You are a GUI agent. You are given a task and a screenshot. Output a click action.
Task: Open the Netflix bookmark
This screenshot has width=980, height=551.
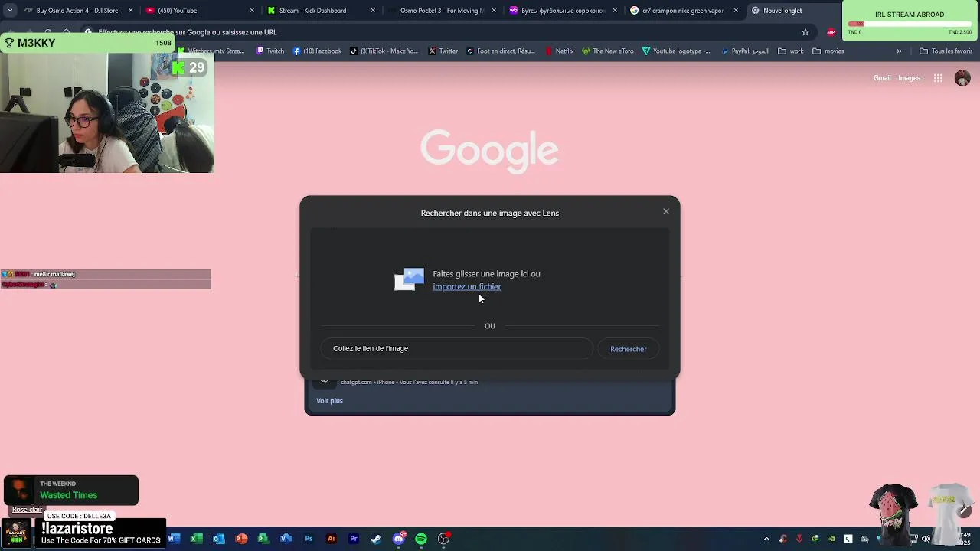point(559,51)
